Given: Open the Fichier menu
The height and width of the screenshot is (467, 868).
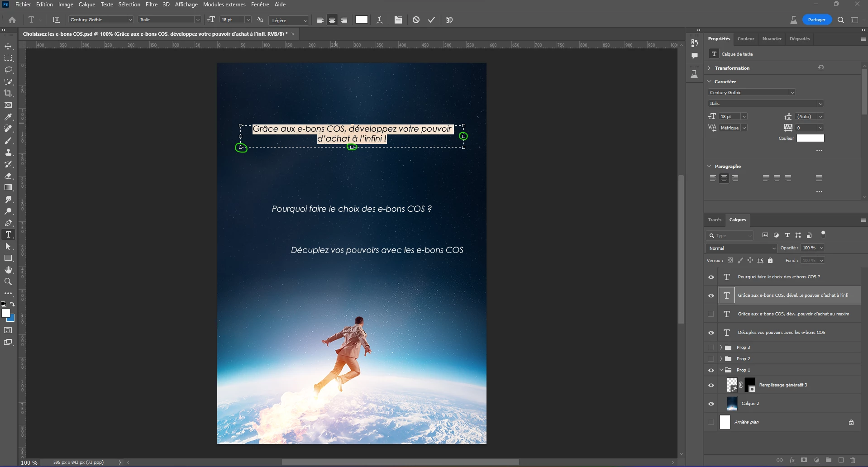Looking at the screenshot, I should (x=23, y=5).
